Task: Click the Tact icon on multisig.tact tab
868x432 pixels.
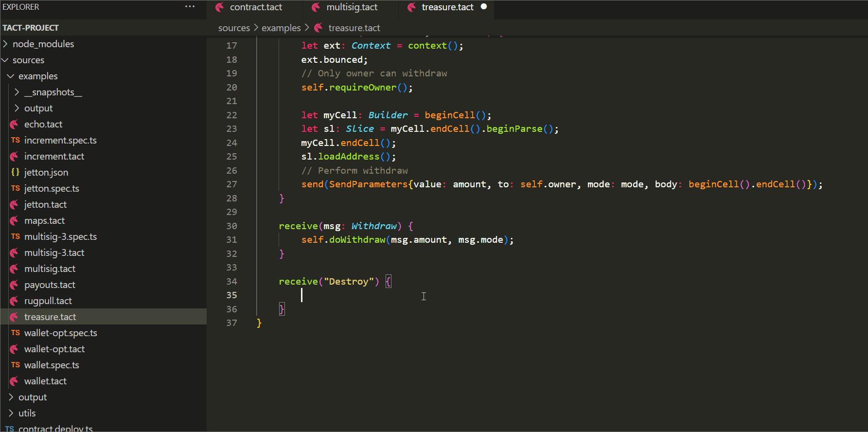Action: (x=316, y=7)
